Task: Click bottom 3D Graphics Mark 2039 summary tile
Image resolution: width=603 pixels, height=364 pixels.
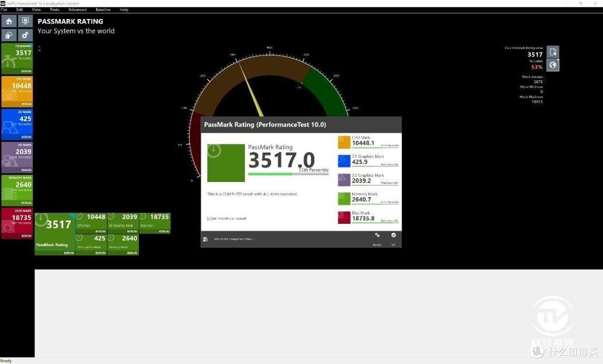Action: [x=123, y=223]
